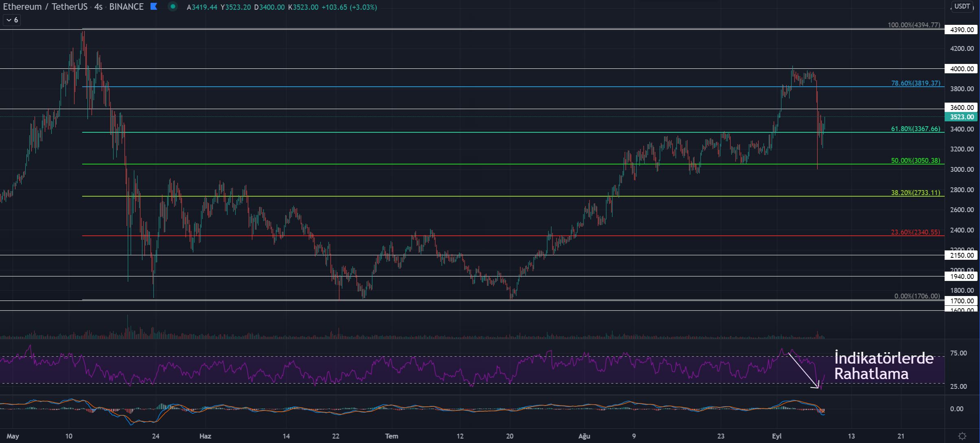Collapse the indicator legend showing 6

point(12,20)
